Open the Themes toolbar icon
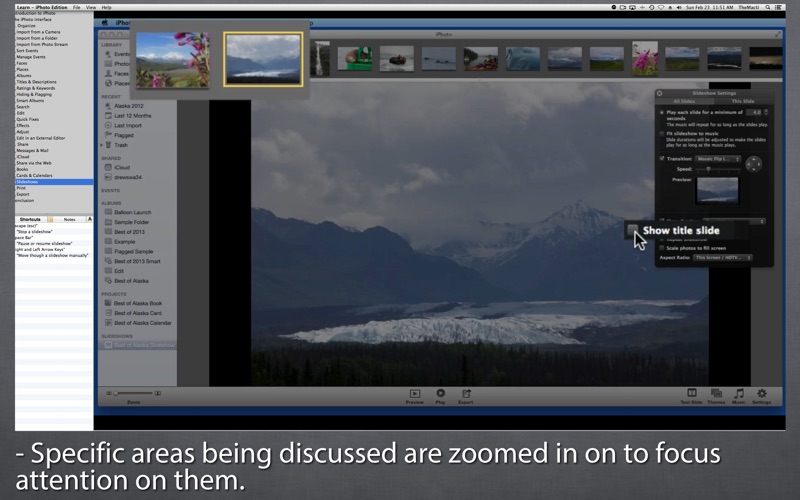 (716, 393)
